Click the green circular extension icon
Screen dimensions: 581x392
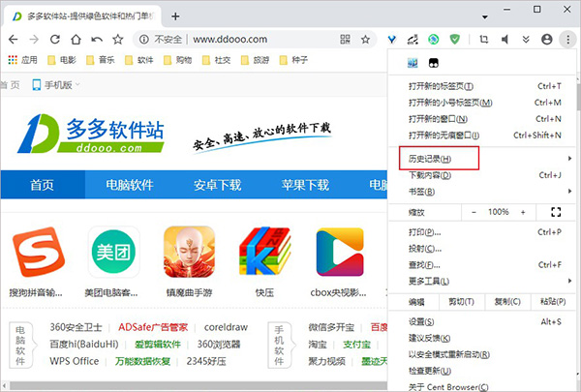pos(434,40)
